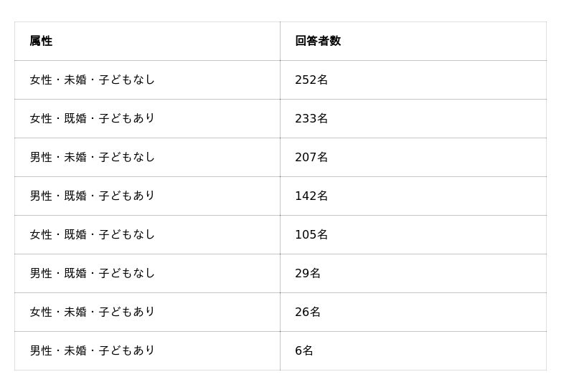Click the 属性 column header
Image resolution: width=574 pixels, height=392 pixels.
(41, 42)
